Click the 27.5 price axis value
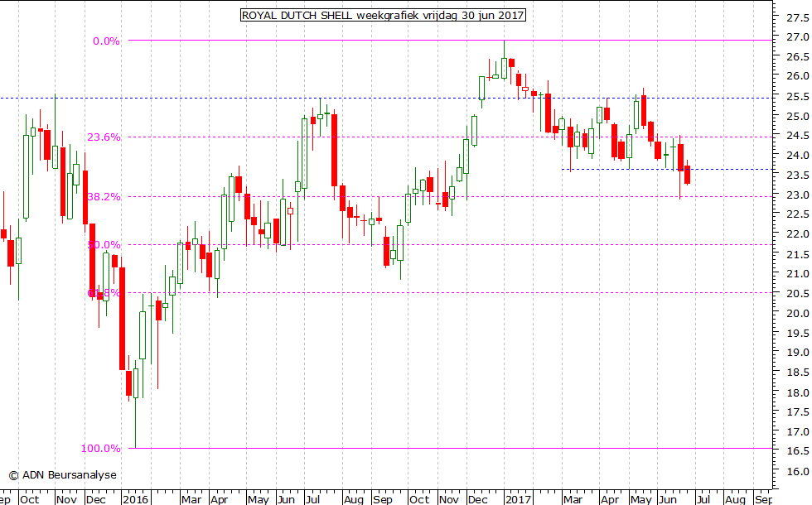Viewport: 812px width, 505px height. 797,18
